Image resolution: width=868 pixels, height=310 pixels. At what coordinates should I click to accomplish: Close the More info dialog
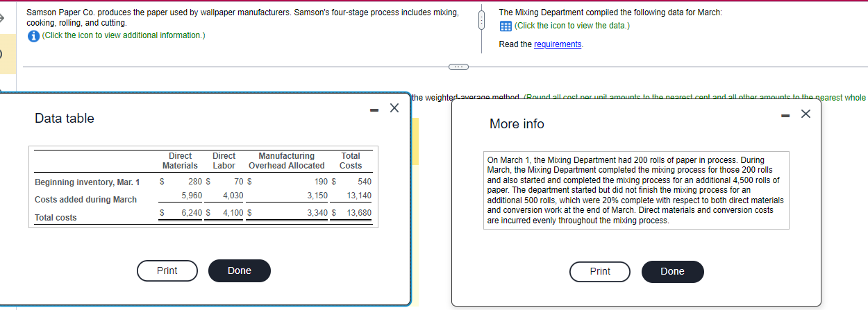point(806,113)
